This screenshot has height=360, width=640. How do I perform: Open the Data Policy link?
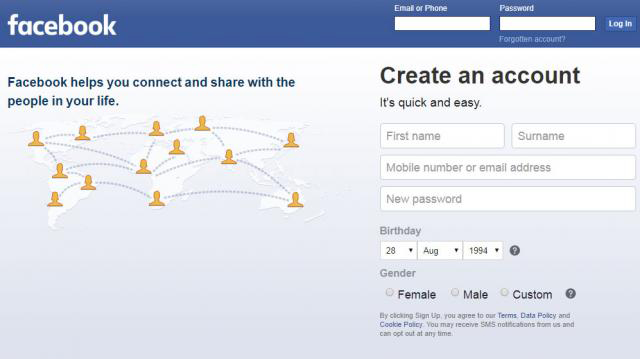click(x=538, y=316)
